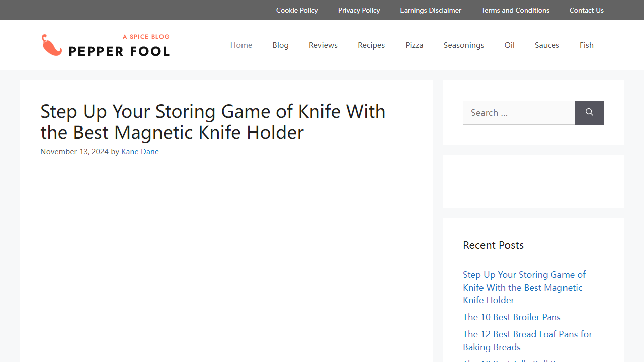
Task: Open the Sauces menu item
Action: tap(547, 45)
